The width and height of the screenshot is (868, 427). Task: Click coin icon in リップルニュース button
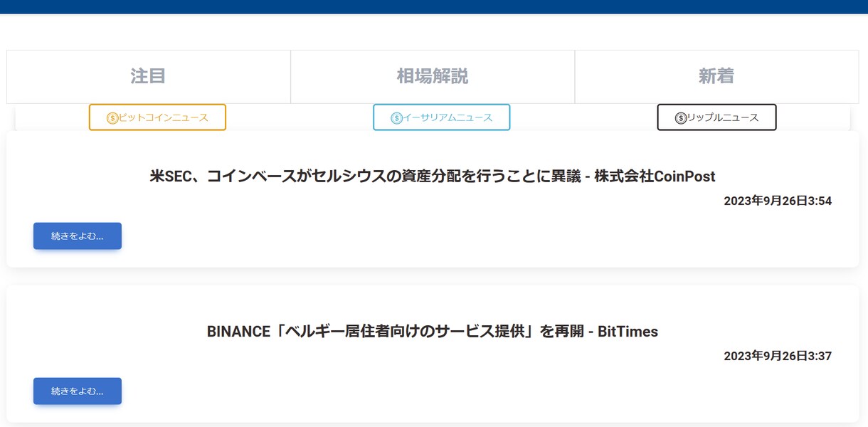681,118
